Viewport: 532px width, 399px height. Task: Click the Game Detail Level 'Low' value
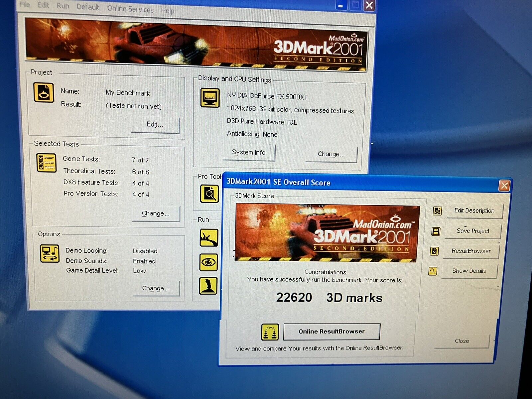(x=140, y=271)
